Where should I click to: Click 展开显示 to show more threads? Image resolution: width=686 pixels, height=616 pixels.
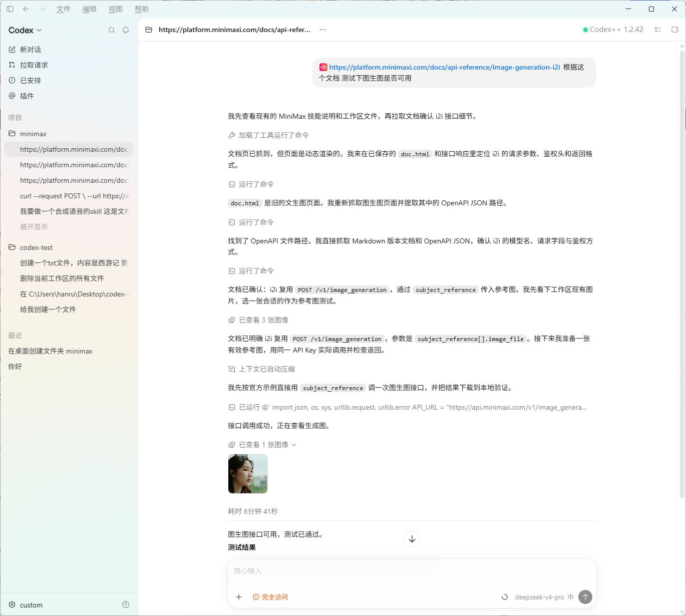[34, 227]
